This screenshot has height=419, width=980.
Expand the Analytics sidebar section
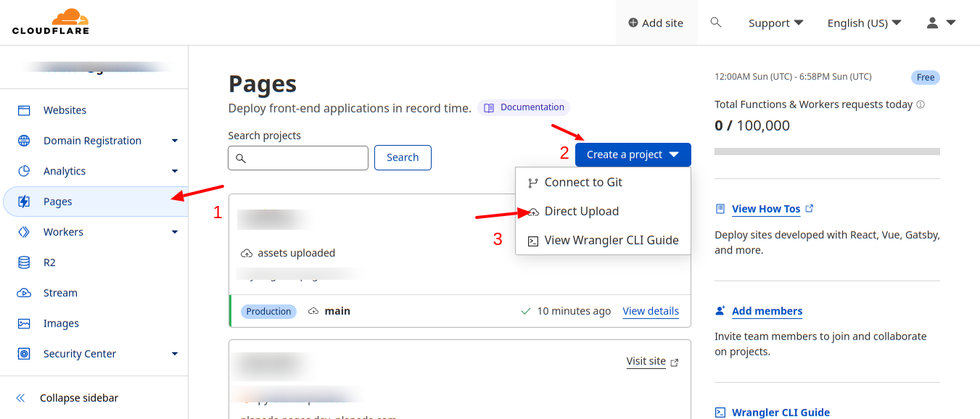pyautogui.click(x=175, y=171)
